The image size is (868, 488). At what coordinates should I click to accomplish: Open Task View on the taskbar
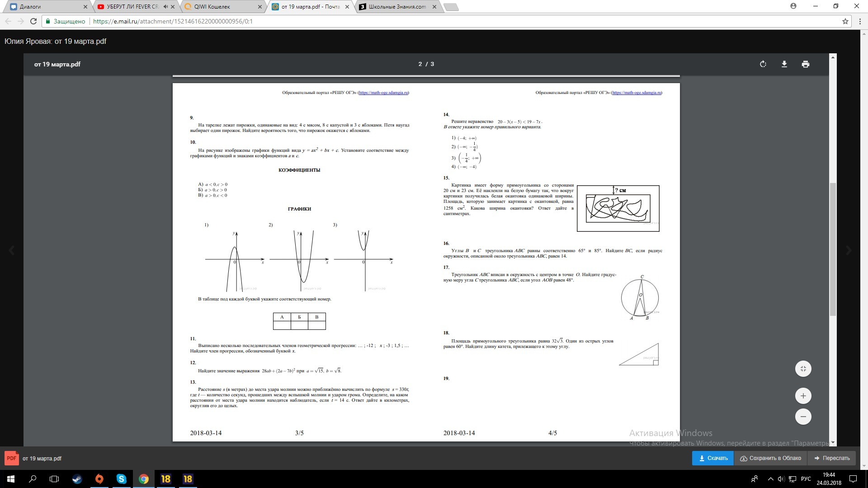[x=54, y=479]
